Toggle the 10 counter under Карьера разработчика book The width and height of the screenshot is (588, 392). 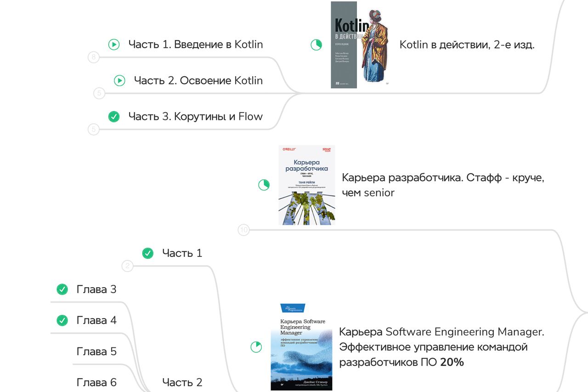tap(243, 230)
